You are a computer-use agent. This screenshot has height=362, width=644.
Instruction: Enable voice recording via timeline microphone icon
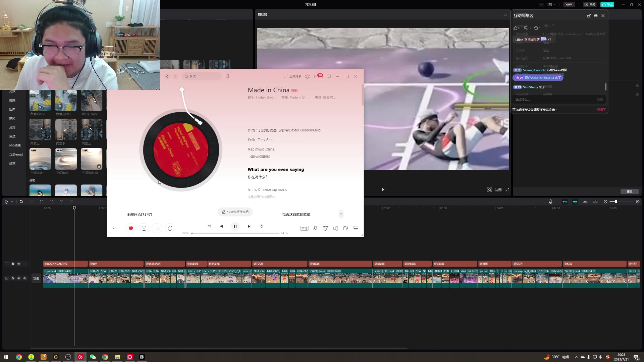[x=550, y=202]
